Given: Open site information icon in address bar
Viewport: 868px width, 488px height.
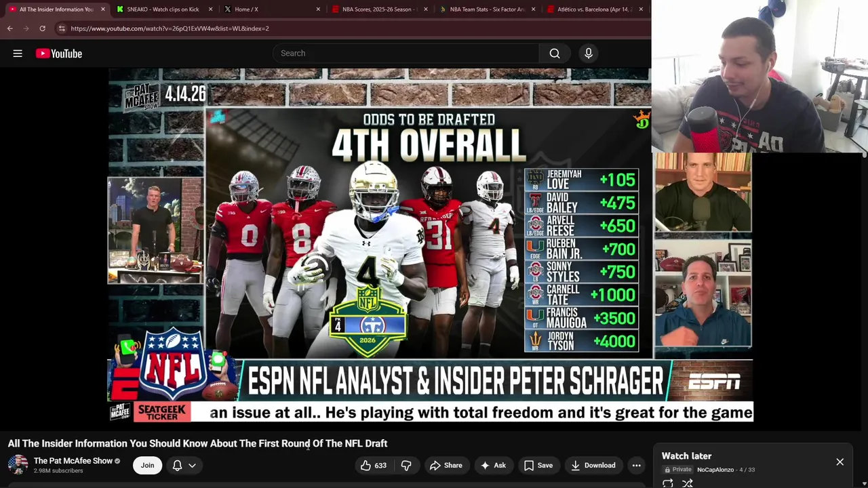Looking at the screenshot, I should coord(62,28).
